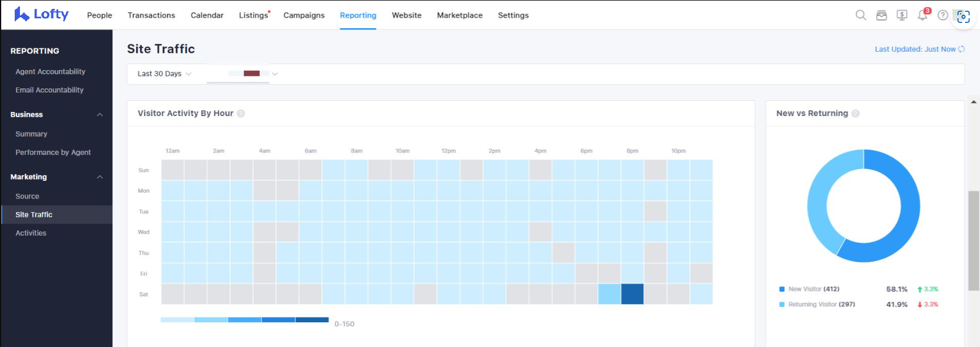Click the medium blue Saturday heatmap cell
This screenshot has width=980, height=347.
(609, 294)
